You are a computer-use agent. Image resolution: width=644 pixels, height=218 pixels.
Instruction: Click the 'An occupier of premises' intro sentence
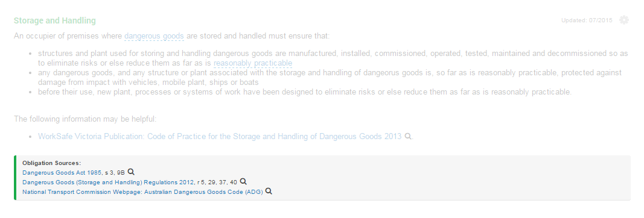pos(171,36)
